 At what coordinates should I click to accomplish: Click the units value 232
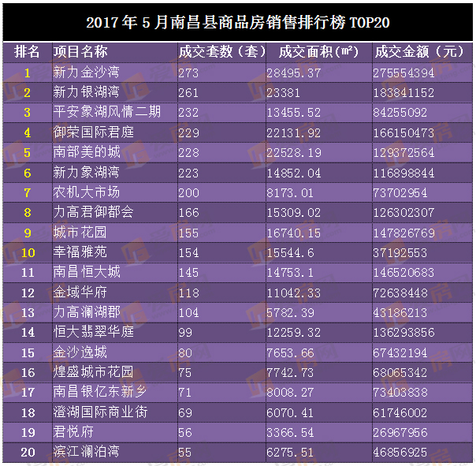pyautogui.click(x=188, y=113)
